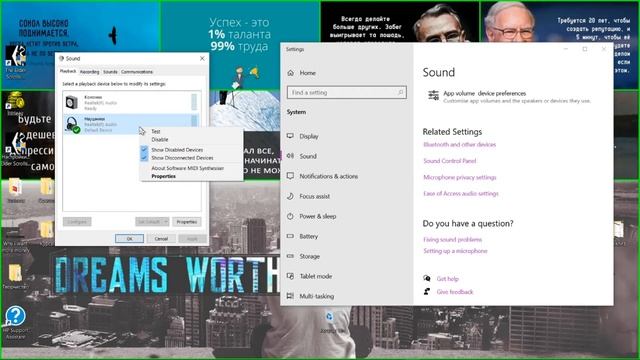Open Focus assist moon icon
The height and width of the screenshot is (360, 640).
tap(290, 196)
